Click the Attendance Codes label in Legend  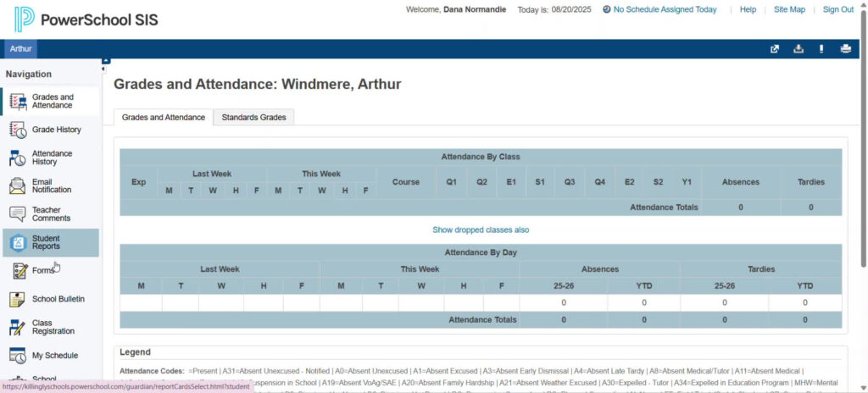point(152,371)
